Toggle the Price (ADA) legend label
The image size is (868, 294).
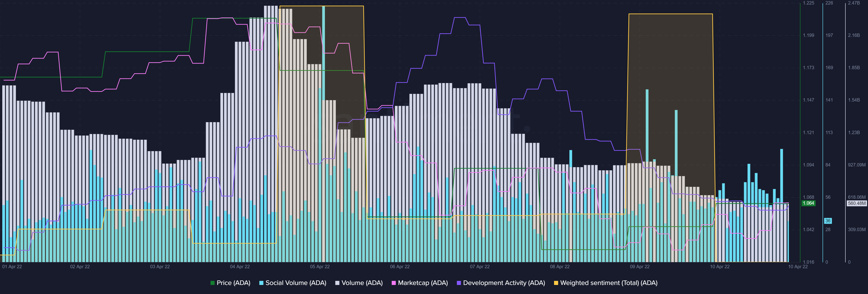[x=234, y=283]
